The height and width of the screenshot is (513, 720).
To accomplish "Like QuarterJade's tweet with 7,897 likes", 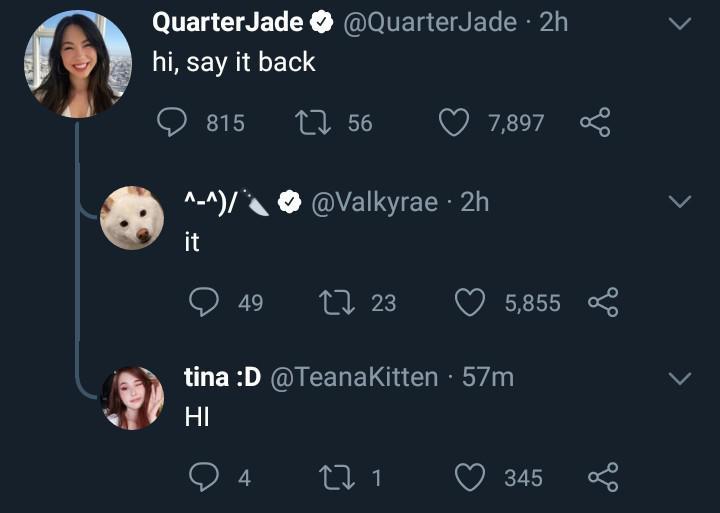I will pos(455,123).
